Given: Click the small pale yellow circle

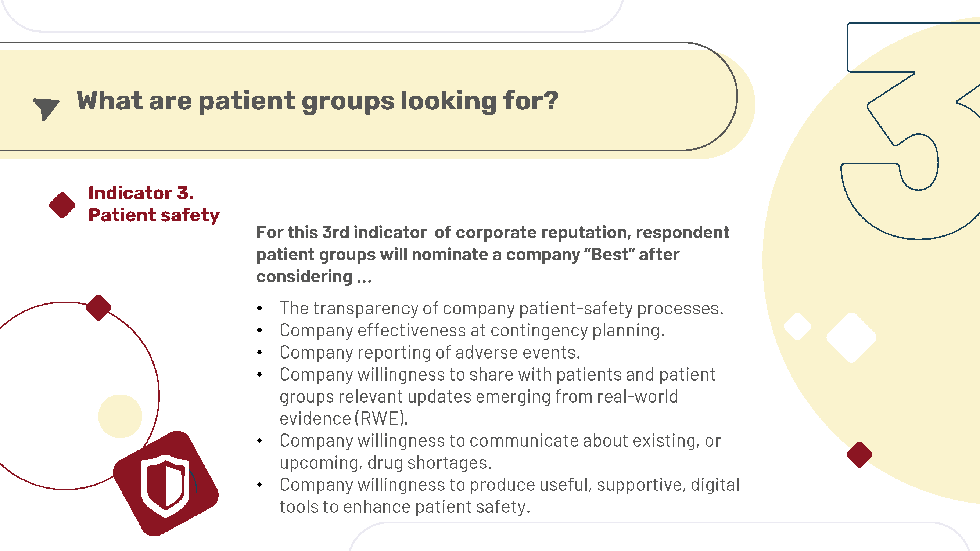Looking at the screenshot, I should click(x=120, y=416).
